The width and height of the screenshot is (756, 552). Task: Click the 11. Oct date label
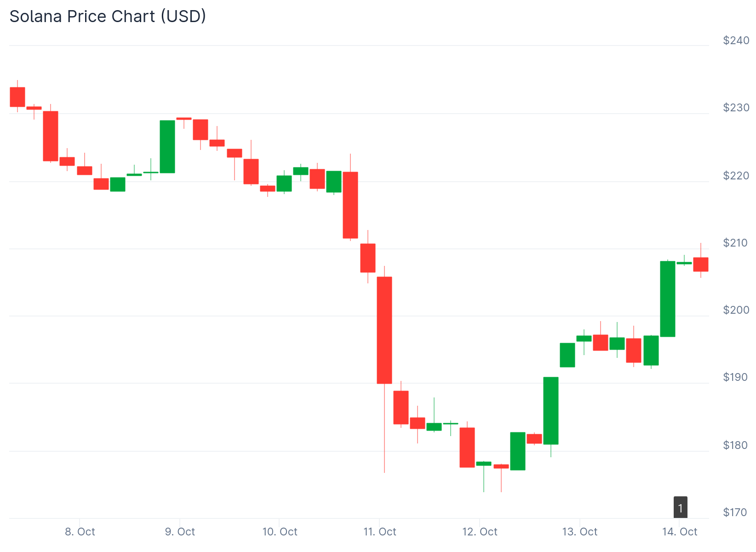[x=379, y=532]
